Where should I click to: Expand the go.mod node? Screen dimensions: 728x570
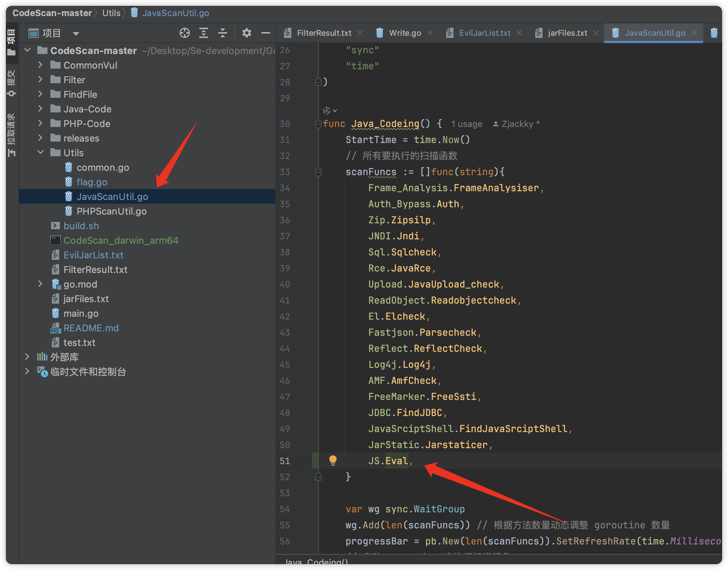coord(41,284)
